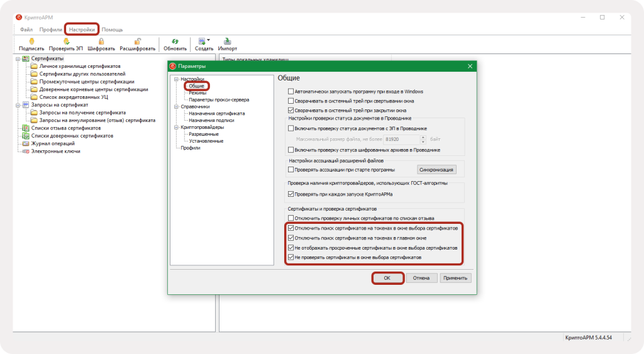Enable automatic launch at Windows login

point(291,92)
